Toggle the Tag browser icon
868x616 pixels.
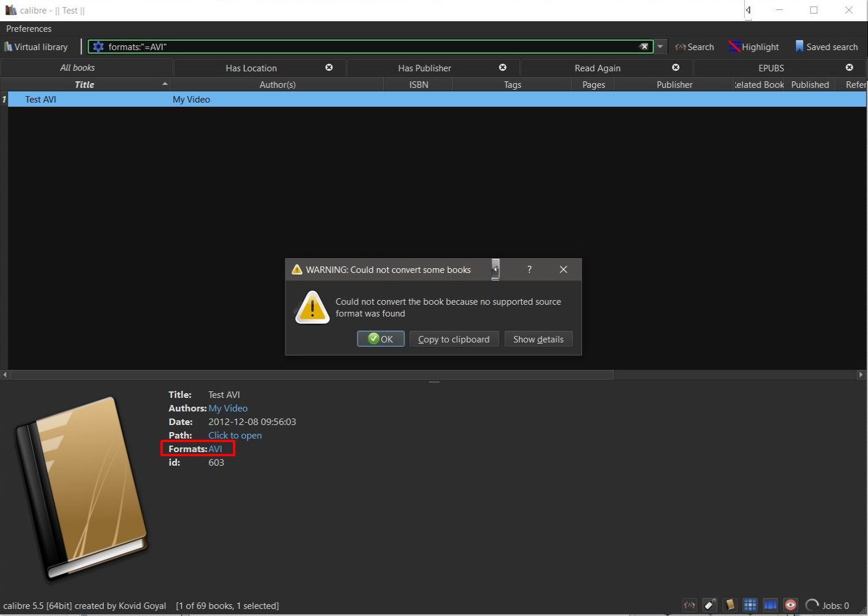[710, 605]
